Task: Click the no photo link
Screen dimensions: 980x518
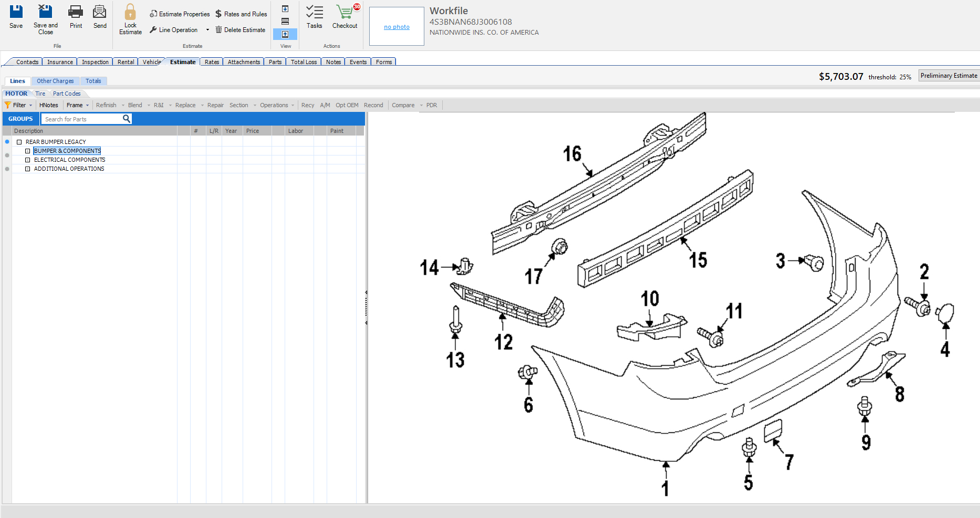Action: (x=397, y=27)
